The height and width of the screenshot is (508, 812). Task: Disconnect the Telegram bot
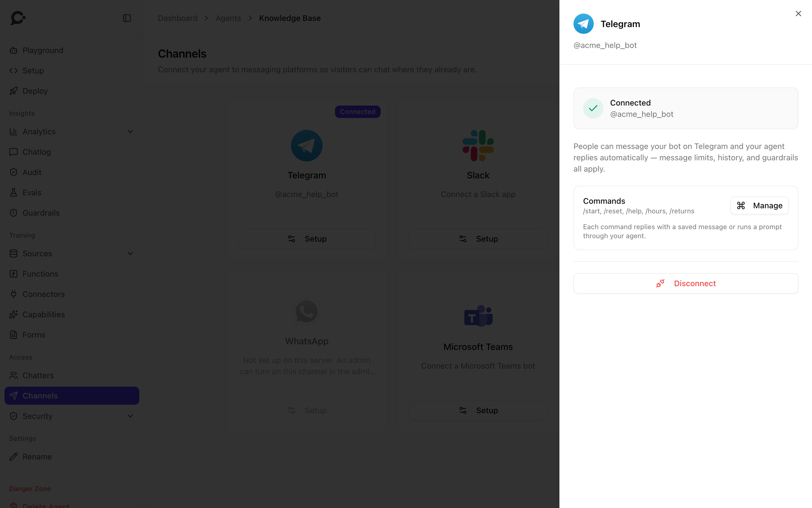tap(685, 283)
